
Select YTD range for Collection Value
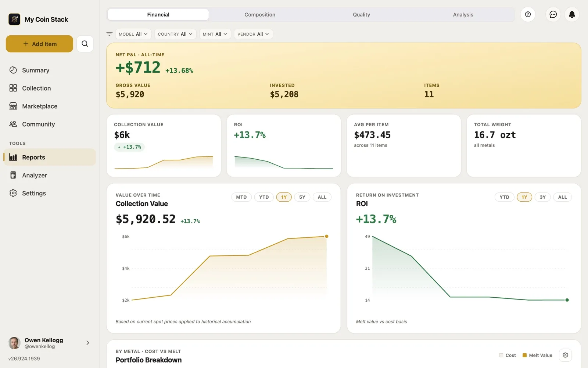[x=264, y=197]
